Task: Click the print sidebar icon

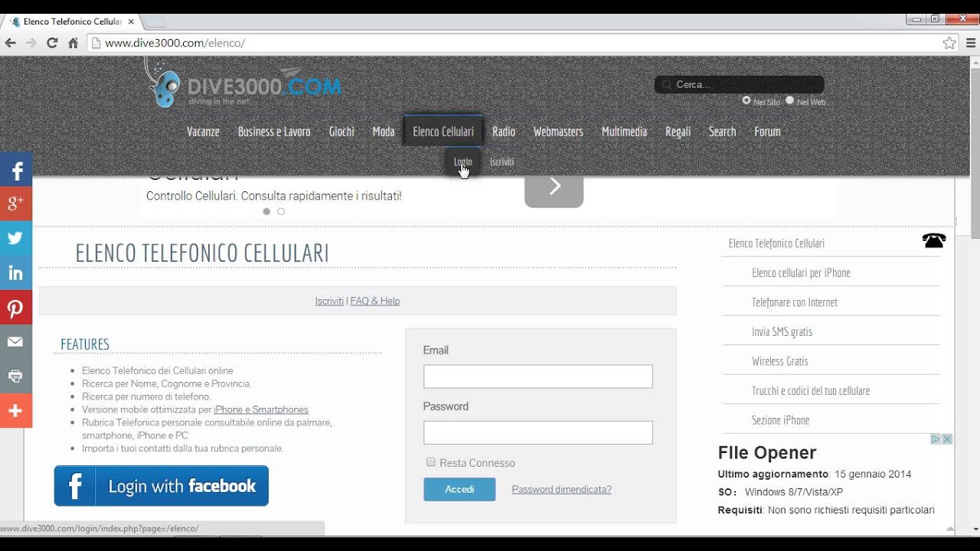Action: click(x=16, y=377)
